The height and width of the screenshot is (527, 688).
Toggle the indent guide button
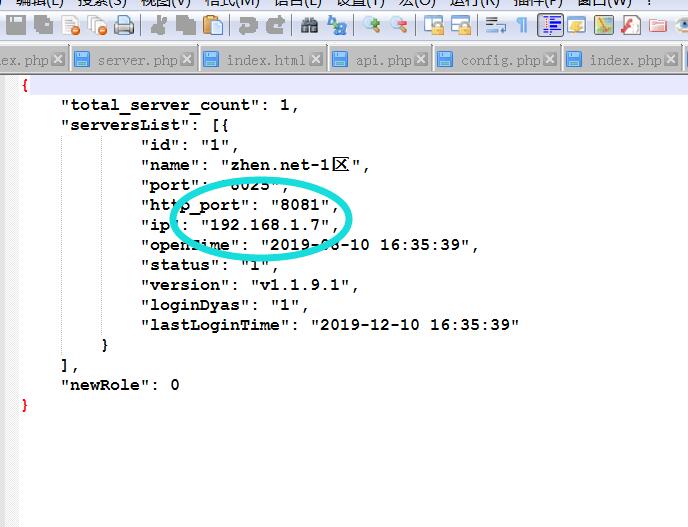click(x=550, y=25)
